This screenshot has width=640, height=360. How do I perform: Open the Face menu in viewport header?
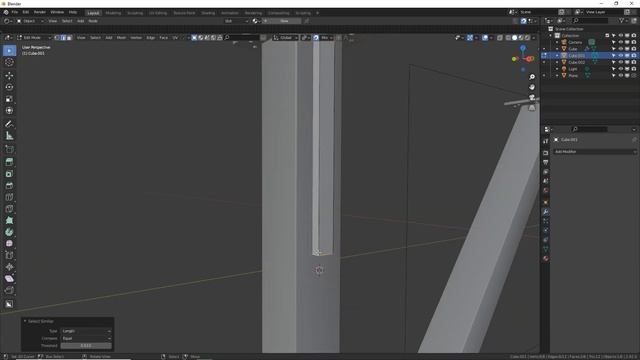(164, 38)
